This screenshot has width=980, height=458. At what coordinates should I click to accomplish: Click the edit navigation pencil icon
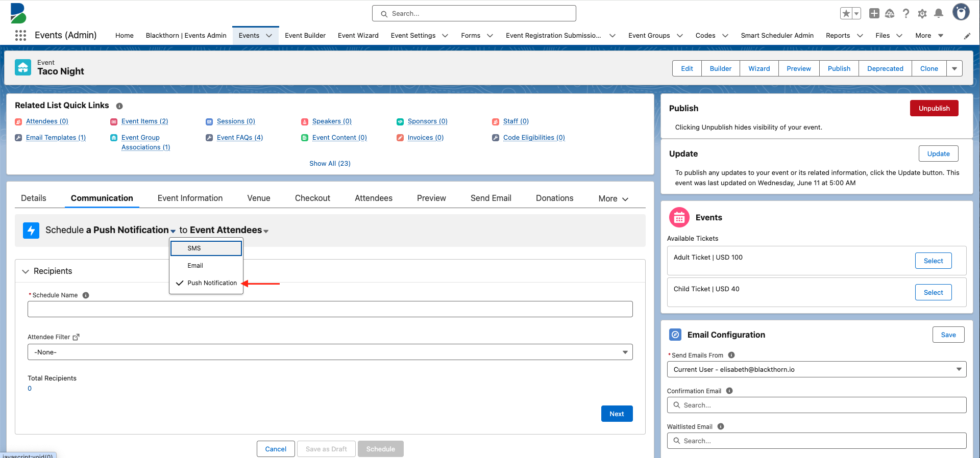[x=967, y=36]
